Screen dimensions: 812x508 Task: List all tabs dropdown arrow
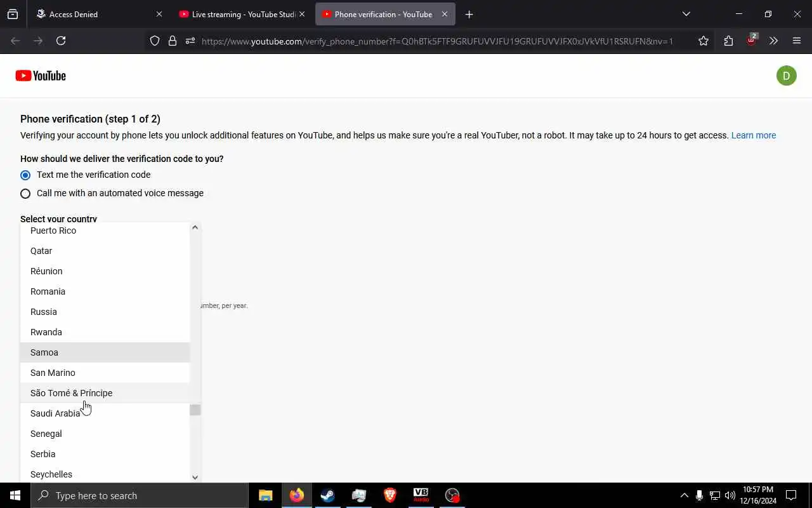coord(686,14)
